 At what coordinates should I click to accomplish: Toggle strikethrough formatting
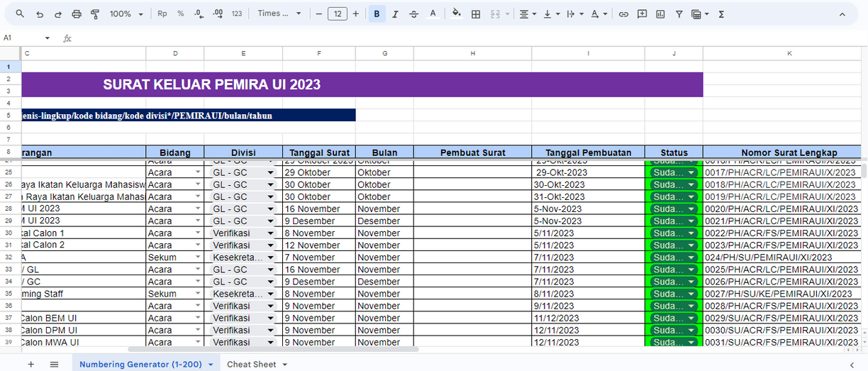414,14
